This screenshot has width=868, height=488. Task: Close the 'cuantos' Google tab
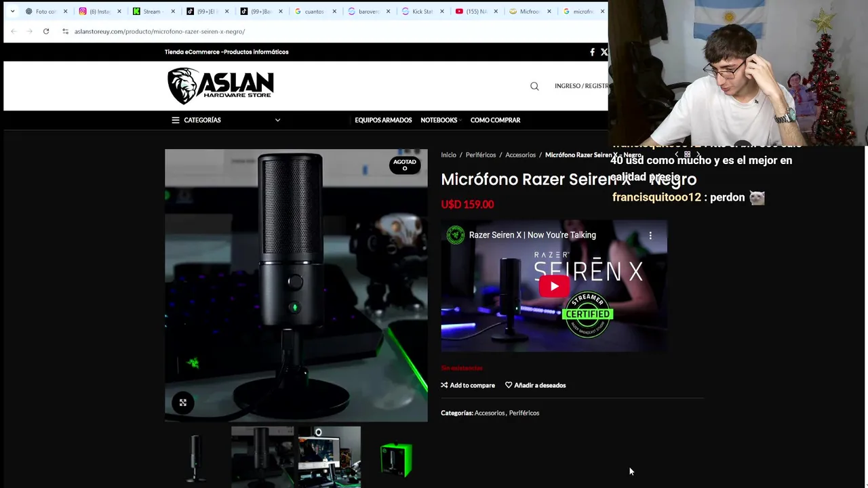click(x=334, y=12)
